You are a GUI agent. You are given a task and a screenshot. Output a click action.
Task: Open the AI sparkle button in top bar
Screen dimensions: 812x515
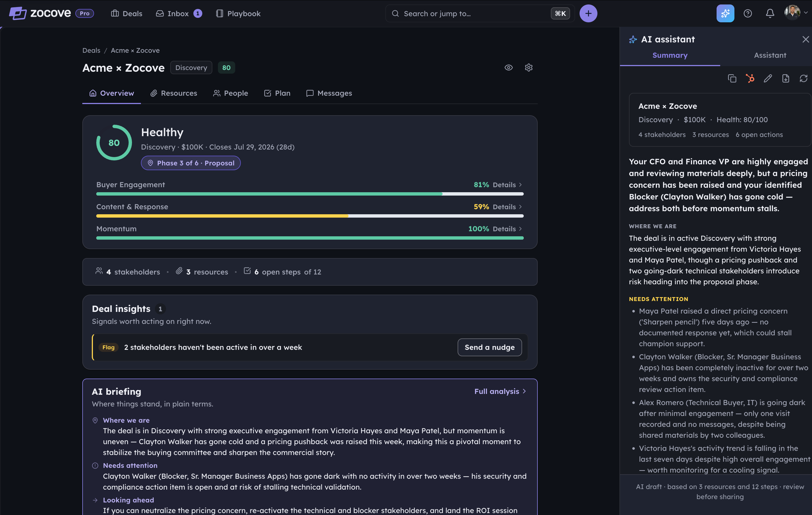725,13
